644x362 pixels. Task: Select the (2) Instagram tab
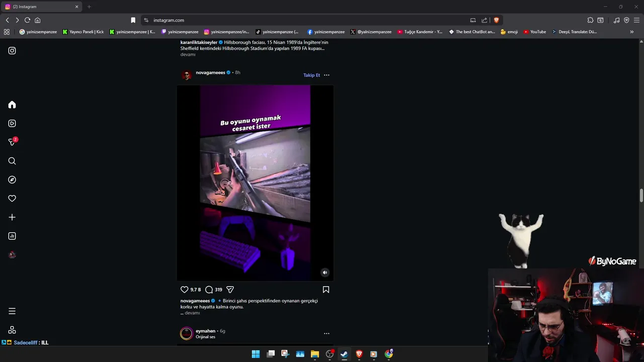[42, 7]
